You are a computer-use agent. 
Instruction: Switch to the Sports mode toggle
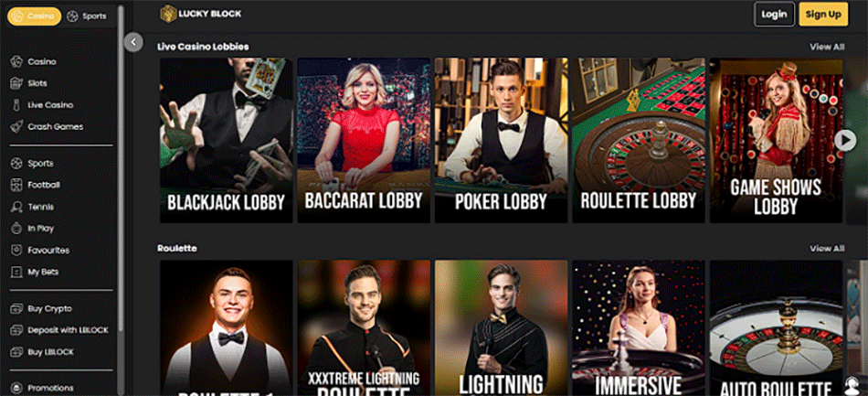[87, 16]
